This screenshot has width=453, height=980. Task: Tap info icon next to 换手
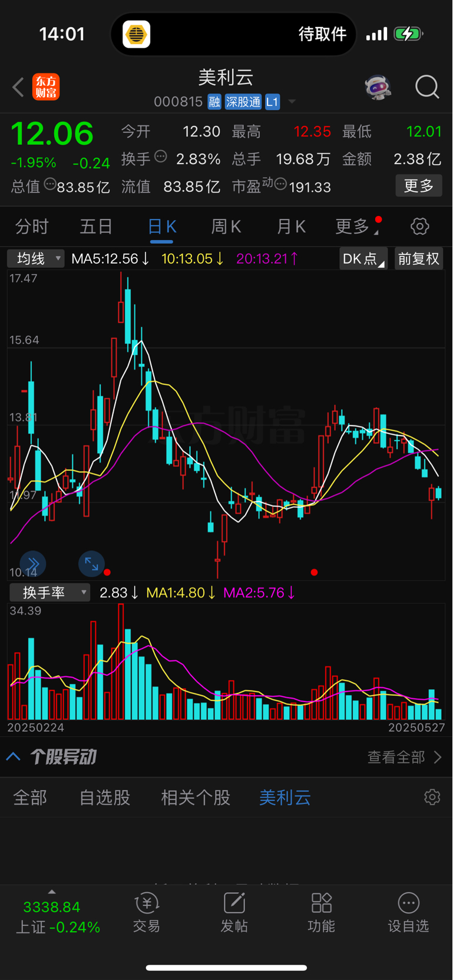[161, 157]
